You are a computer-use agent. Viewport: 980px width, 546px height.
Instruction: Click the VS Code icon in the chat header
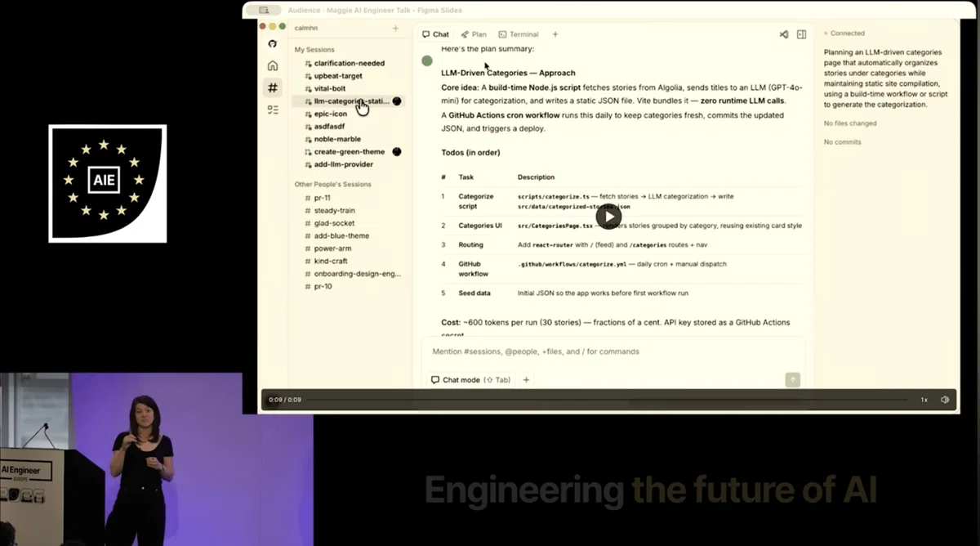pyautogui.click(x=783, y=34)
